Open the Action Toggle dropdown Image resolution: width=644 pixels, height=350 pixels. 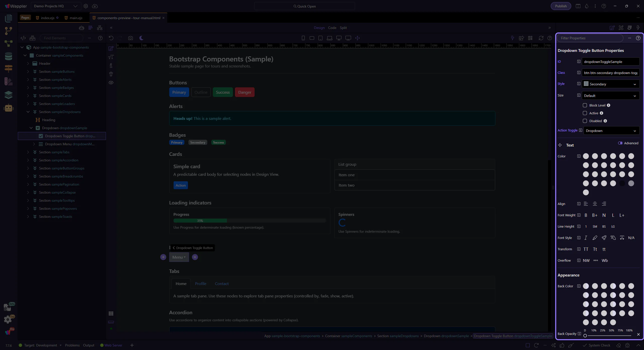point(611,131)
